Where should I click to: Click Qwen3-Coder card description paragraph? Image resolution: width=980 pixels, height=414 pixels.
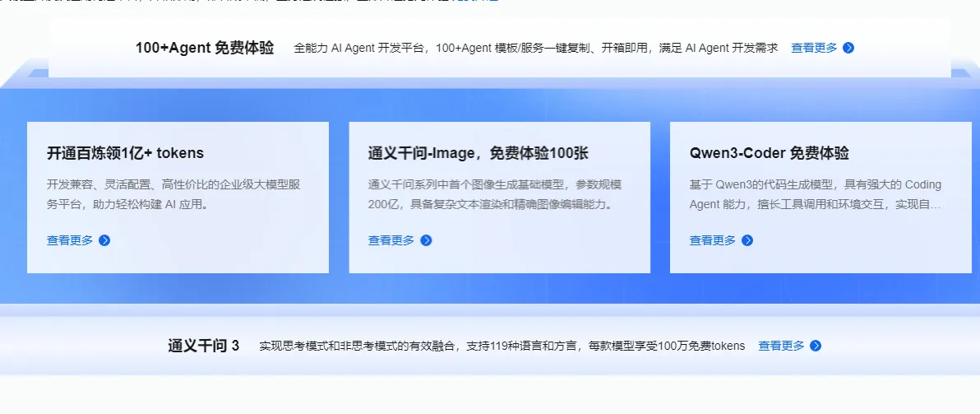816,194
